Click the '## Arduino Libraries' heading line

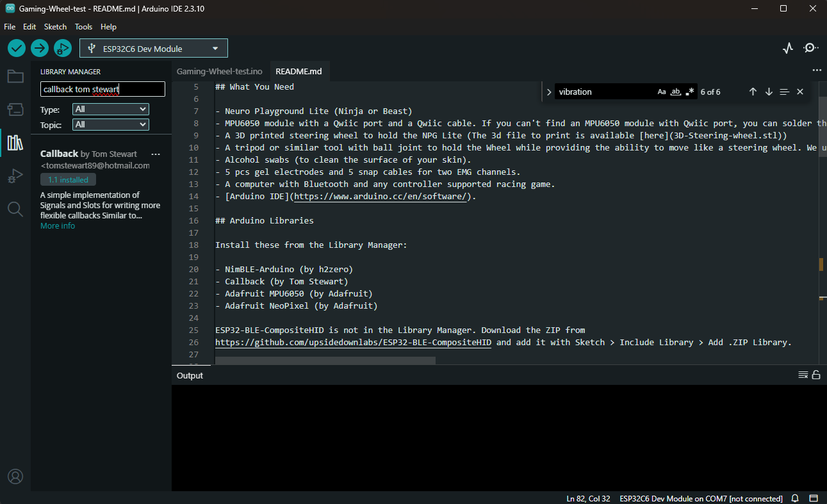click(x=265, y=221)
